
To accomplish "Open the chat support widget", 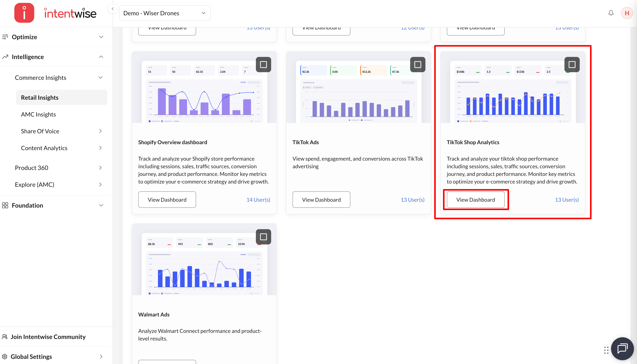I will coord(622,349).
